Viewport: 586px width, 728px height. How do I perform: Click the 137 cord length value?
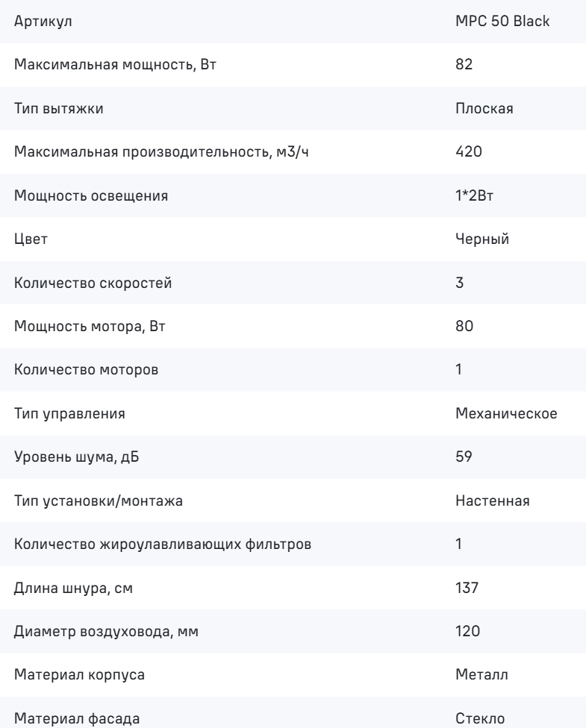click(467, 588)
